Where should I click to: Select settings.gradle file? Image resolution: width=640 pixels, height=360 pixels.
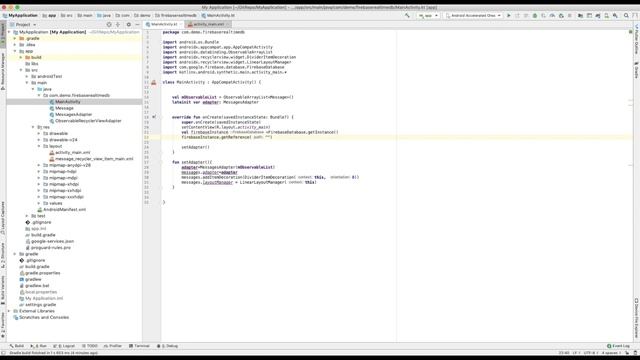38,305
